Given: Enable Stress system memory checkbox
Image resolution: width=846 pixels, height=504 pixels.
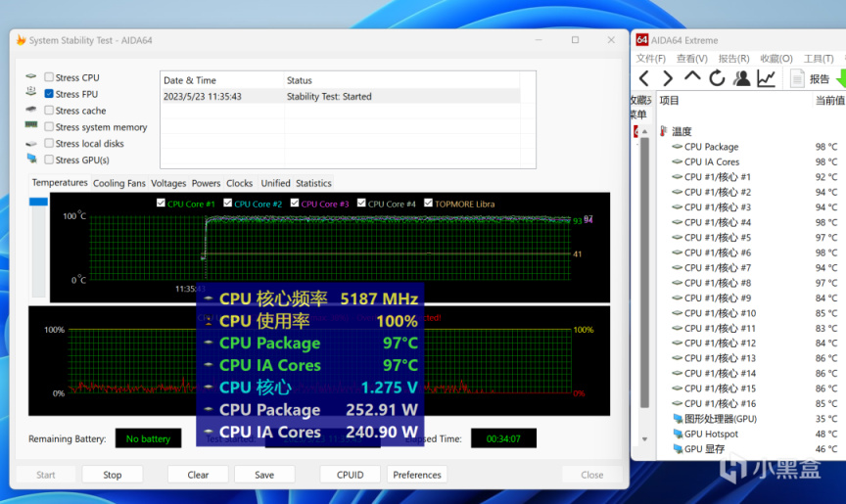Looking at the screenshot, I should pyautogui.click(x=49, y=126).
